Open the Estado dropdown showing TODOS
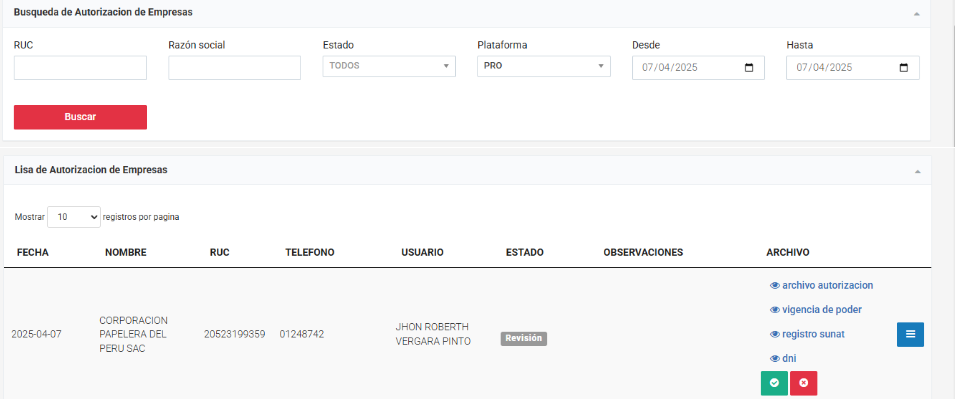Screen dimensions: 955x399 click(x=389, y=66)
